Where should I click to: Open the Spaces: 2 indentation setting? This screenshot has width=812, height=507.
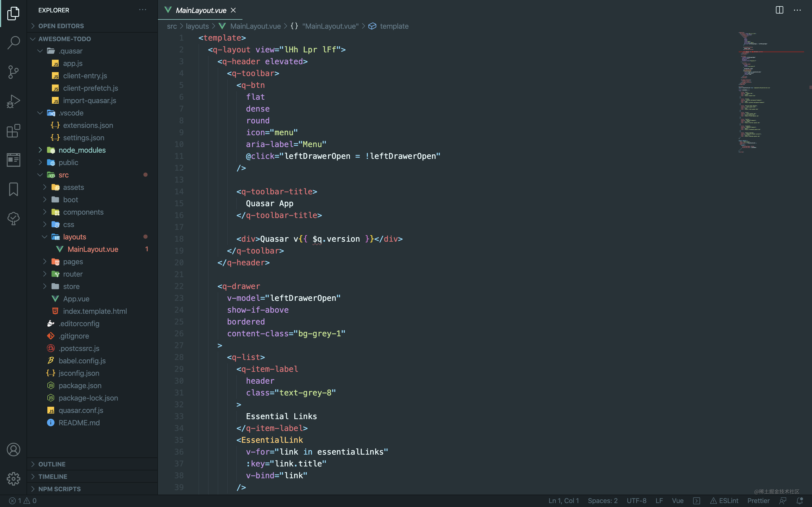pos(602,501)
